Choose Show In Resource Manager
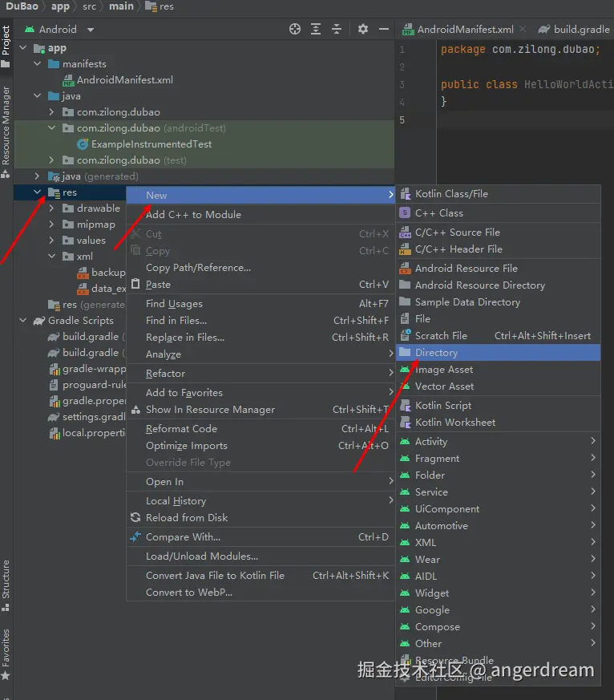 261,410
